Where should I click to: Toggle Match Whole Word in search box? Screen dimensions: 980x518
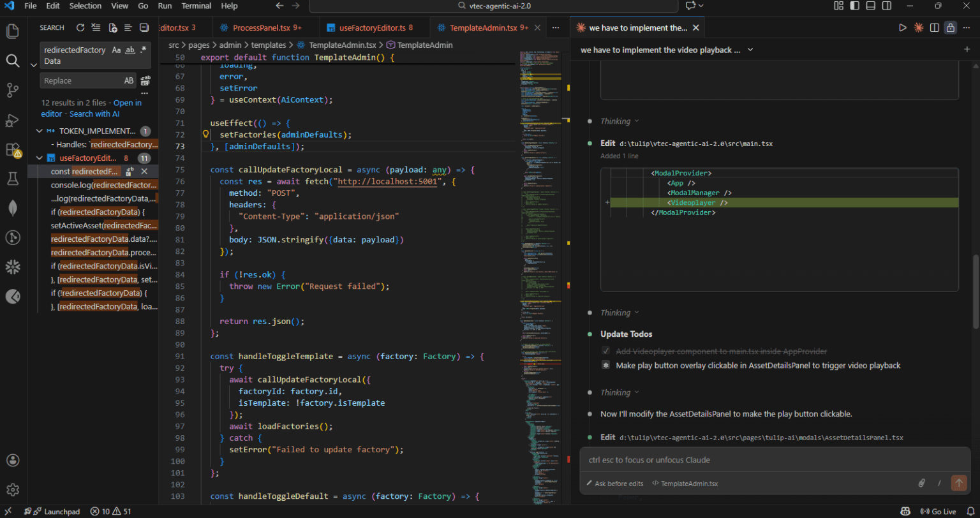click(130, 50)
